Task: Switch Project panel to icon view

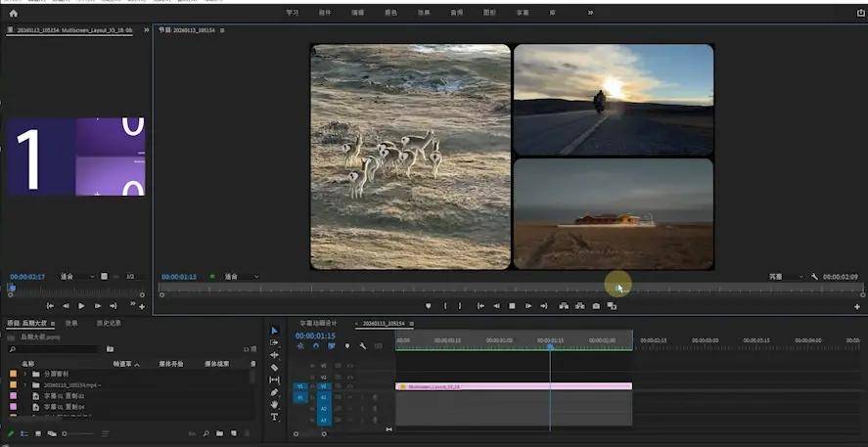Action: (37, 433)
